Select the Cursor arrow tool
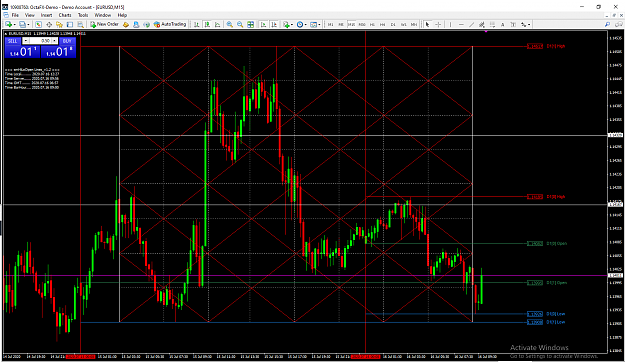625x362 pixels. [x=427, y=25]
